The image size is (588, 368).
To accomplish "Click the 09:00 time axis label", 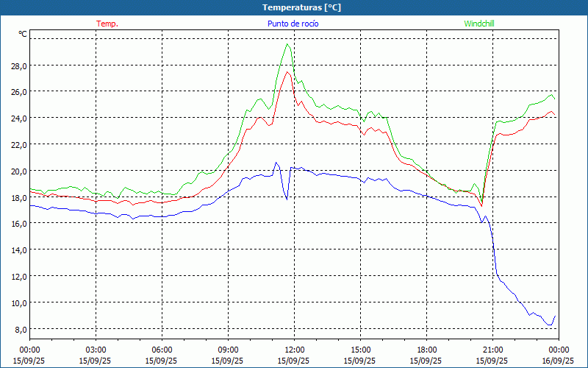I will click(x=228, y=350).
